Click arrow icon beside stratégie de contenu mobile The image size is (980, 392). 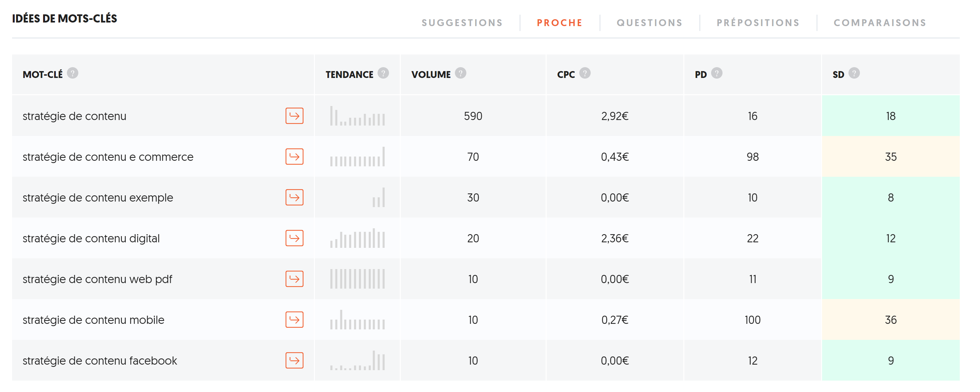294,320
